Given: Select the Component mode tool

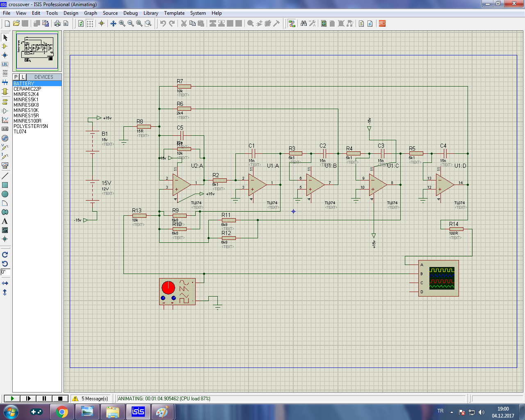Looking at the screenshot, I should point(5,46).
